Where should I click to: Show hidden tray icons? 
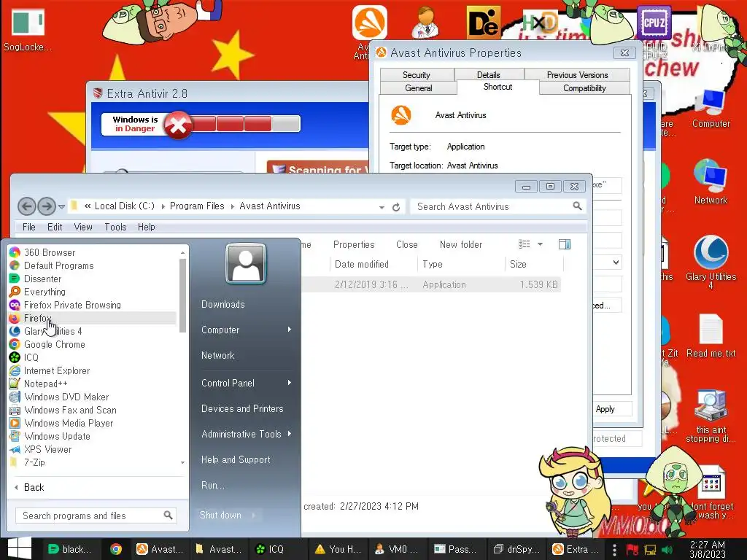tap(614, 550)
